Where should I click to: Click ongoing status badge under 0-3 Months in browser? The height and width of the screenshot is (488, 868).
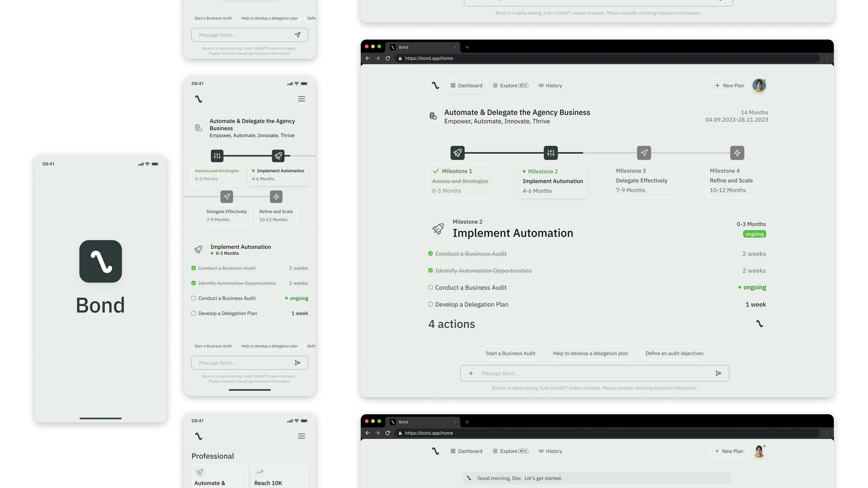click(x=754, y=234)
